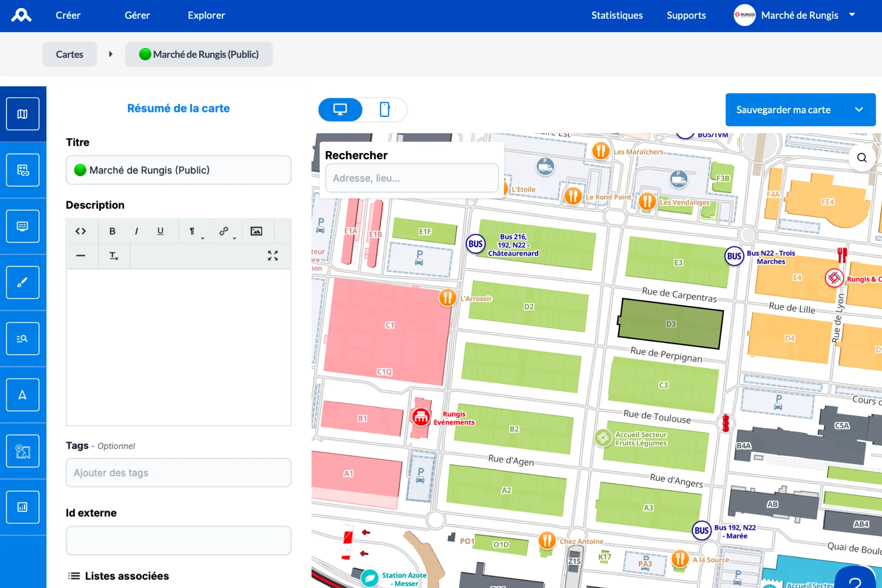Open the Statistiques menu
Screen dimensions: 882x588
(x=617, y=15)
